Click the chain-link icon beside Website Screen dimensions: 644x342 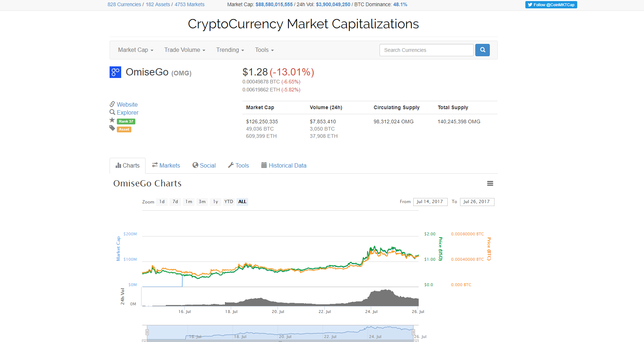pos(112,104)
